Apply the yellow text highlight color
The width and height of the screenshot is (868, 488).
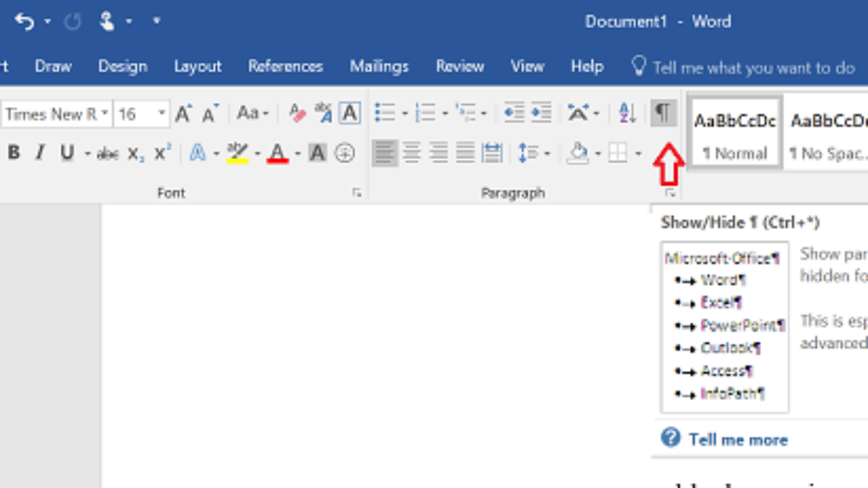coord(237,153)
